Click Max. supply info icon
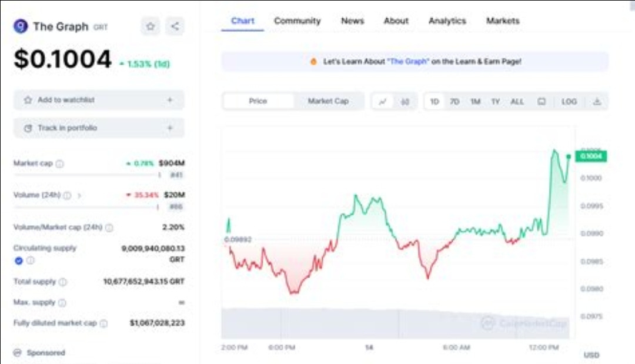This screenshot has height=364, width=635. click(x=62, y=302)
